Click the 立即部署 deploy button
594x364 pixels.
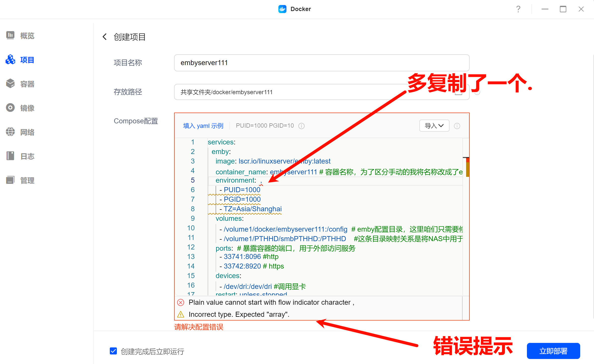pos(553,351)
